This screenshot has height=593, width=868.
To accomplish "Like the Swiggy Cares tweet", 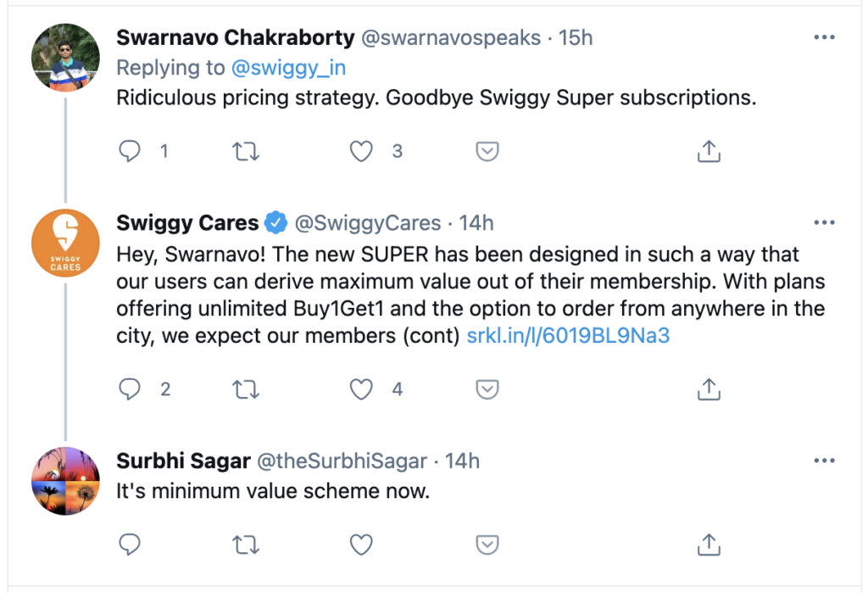I will click(362, 389).
